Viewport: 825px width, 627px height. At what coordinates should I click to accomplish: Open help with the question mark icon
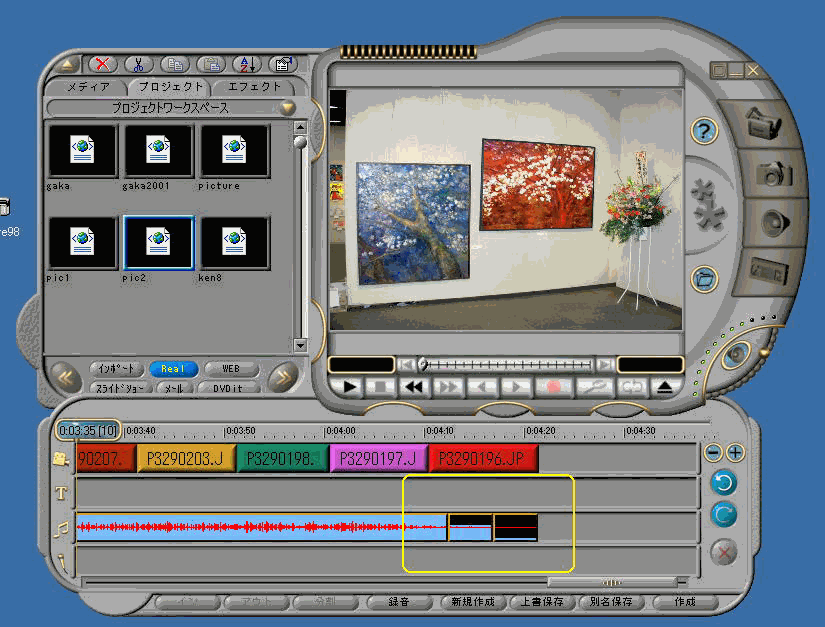[x=705, y=131]
